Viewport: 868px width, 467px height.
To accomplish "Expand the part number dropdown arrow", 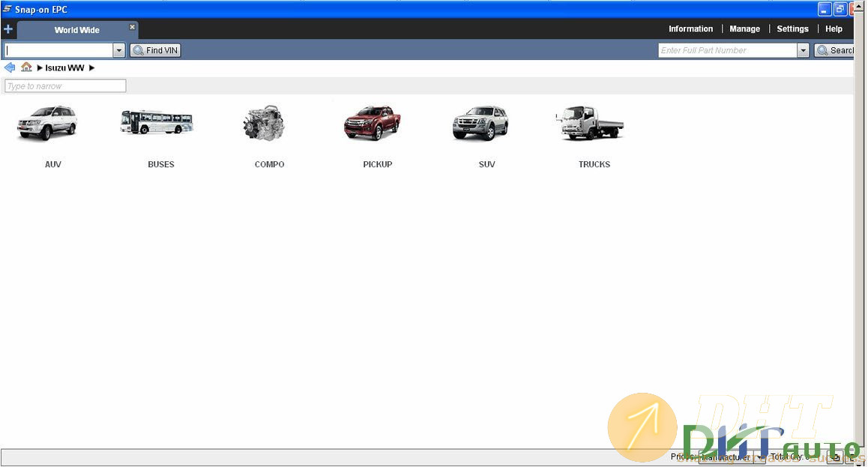I will [x=804, y=50].
